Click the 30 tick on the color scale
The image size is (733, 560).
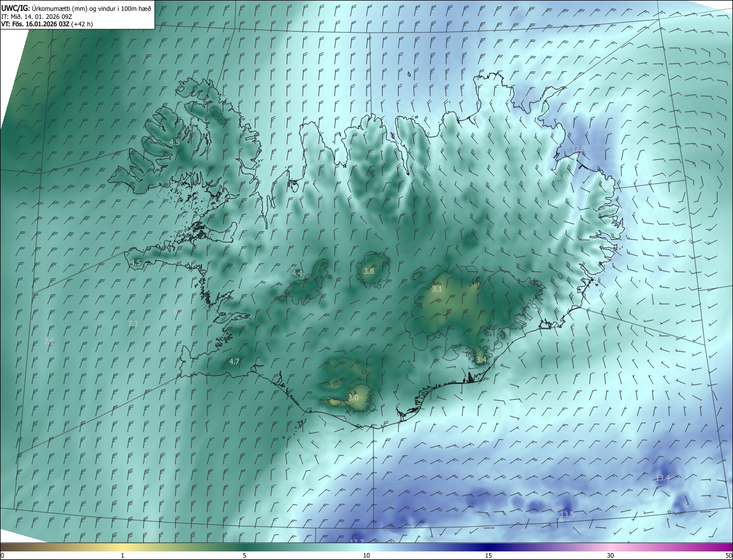click(610, 555)
